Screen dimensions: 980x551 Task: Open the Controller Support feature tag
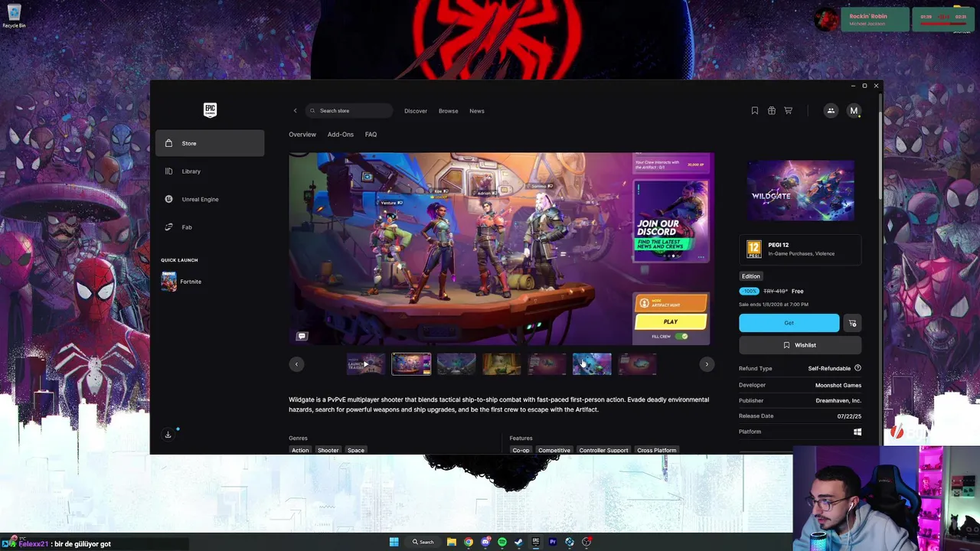coord(603,450)
